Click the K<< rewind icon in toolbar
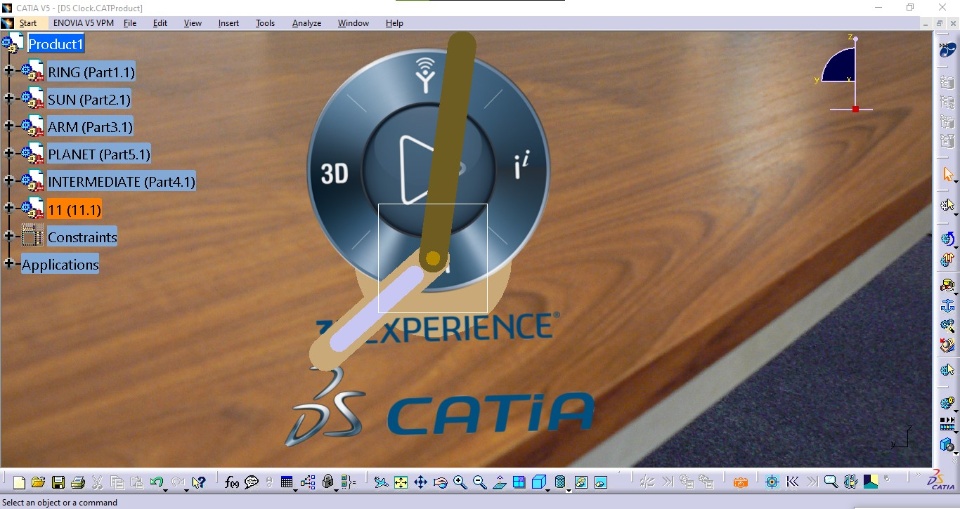The image size is (960, 509). coord(792,482)
